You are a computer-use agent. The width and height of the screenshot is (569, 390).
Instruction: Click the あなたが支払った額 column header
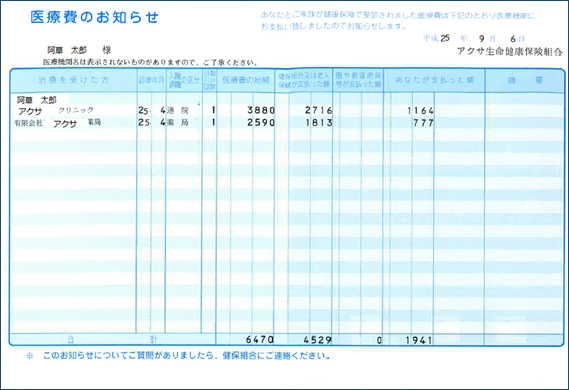[x=434, y=80]
